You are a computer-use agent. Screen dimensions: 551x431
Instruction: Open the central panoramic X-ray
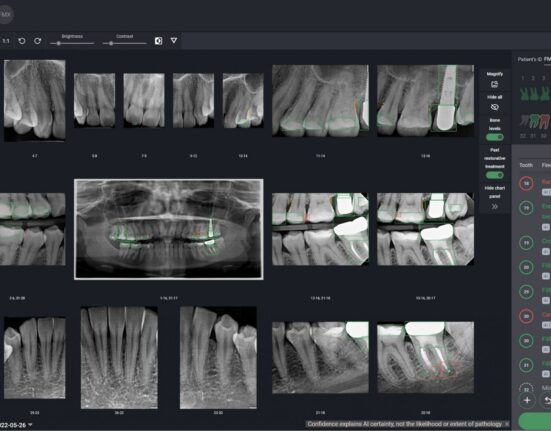[169, 229]
